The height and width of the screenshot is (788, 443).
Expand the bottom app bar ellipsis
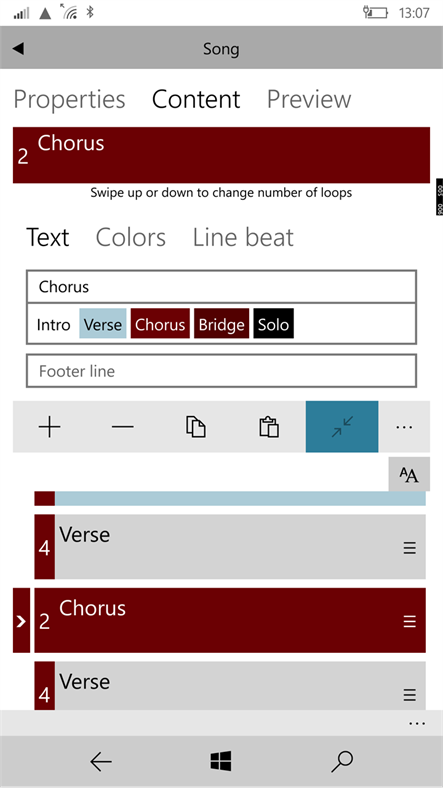pyautogui.click(x=417, y=723)
